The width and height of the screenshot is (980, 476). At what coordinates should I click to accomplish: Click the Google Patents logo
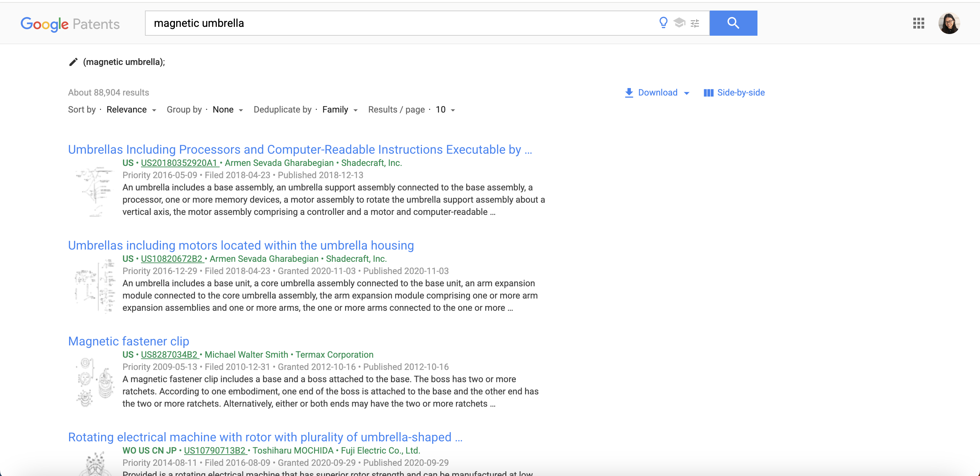70,24
